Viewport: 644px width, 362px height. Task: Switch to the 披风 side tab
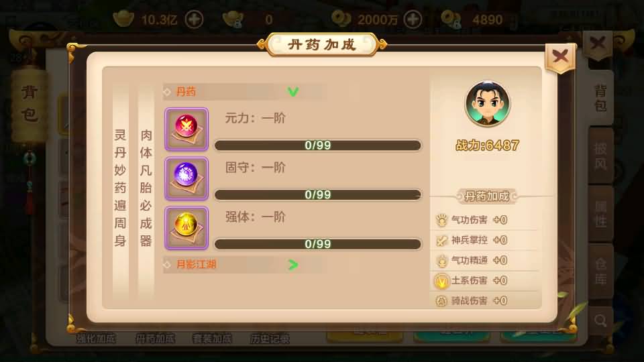[x=600, y=156]
